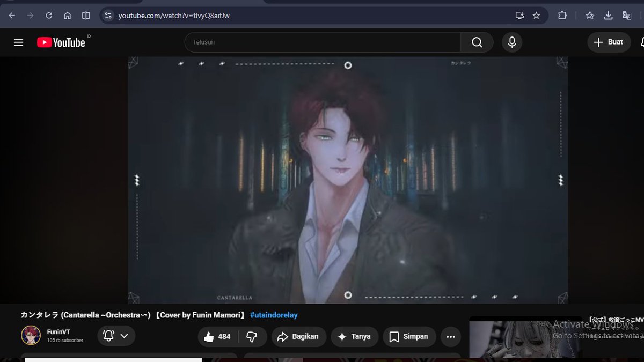Click the Tanya ask button
Viewport: 644px width, 362px height.
[x=354, y=337]
